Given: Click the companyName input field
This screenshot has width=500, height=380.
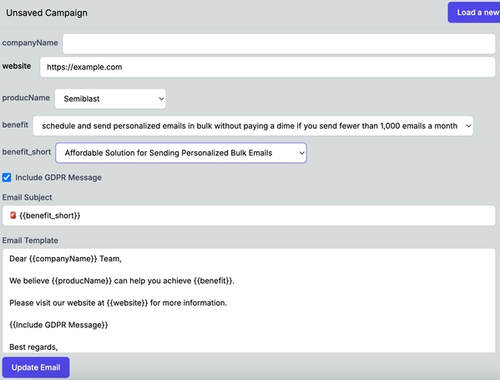Looking at the screenshot, I should 279,44.
